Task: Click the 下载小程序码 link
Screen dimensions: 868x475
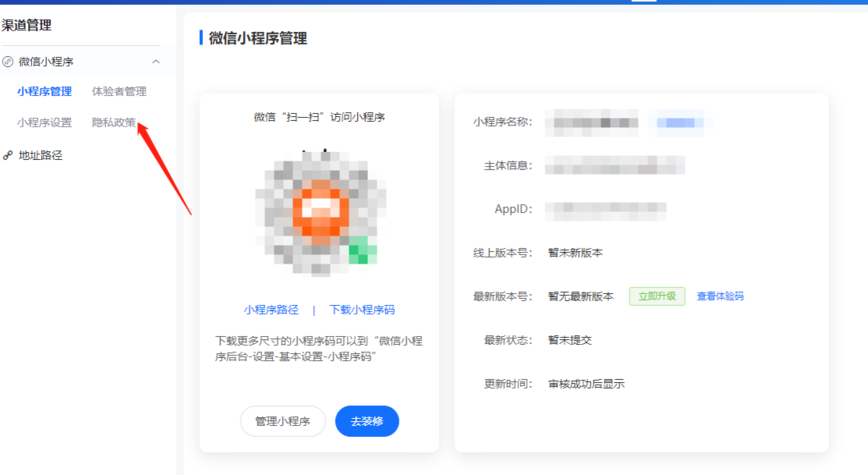Action: pyautogui.click(x=362, y=310)
